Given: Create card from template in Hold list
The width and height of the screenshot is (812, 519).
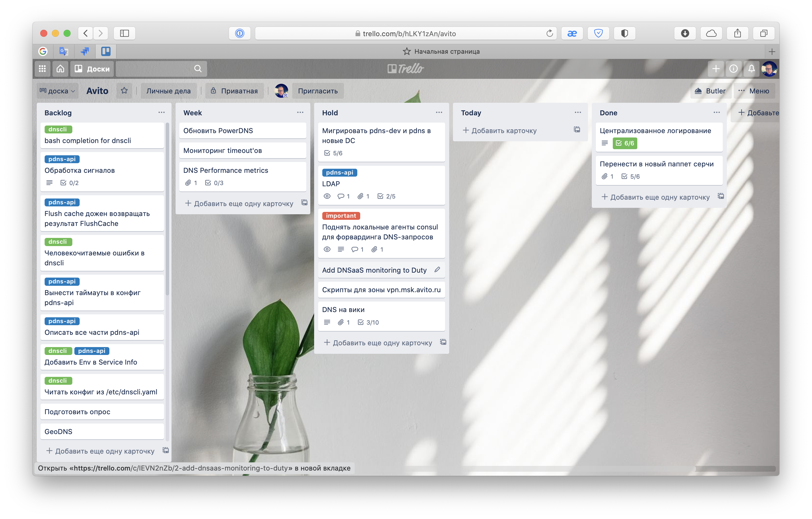Looking at the screenshot, I should tap(443, 342).
